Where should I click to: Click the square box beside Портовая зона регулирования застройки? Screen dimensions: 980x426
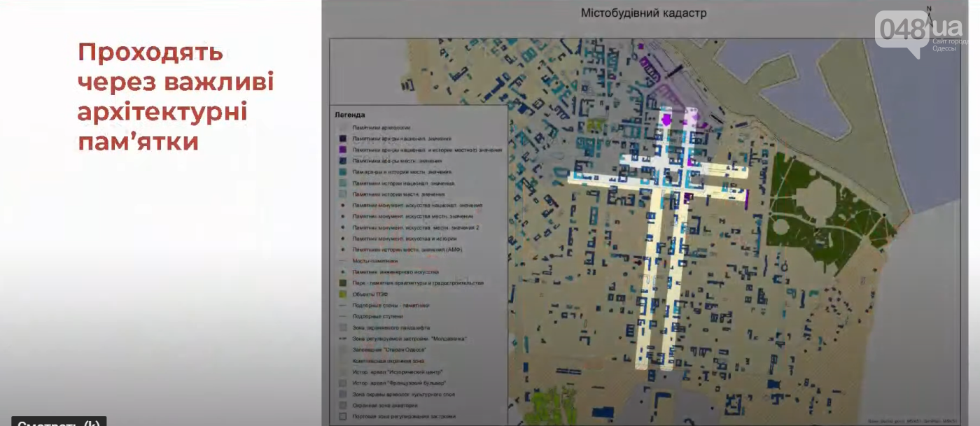coord(342,416)
